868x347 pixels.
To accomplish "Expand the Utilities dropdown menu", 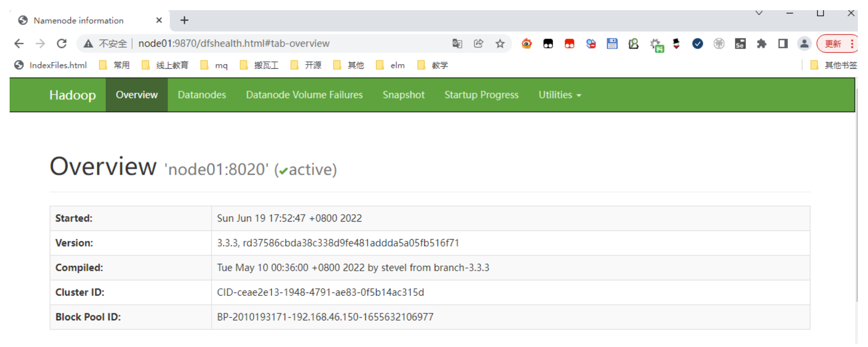I will tap(560, 95).
